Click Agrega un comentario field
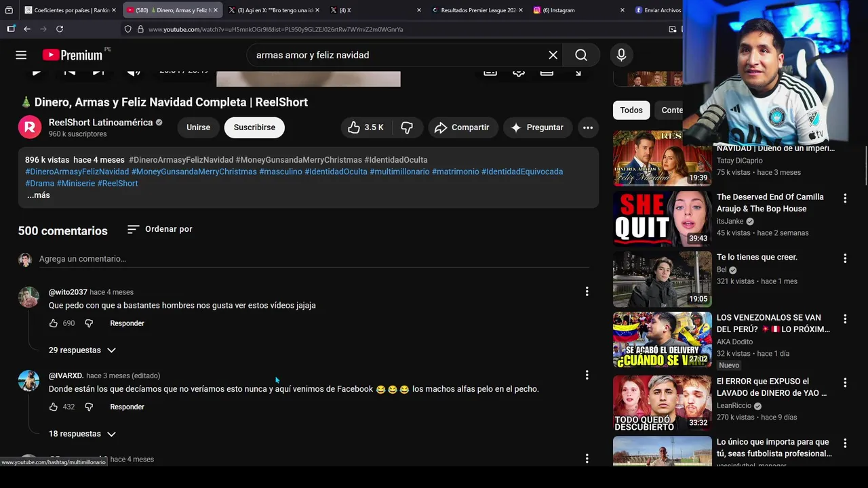 [314, 259]
